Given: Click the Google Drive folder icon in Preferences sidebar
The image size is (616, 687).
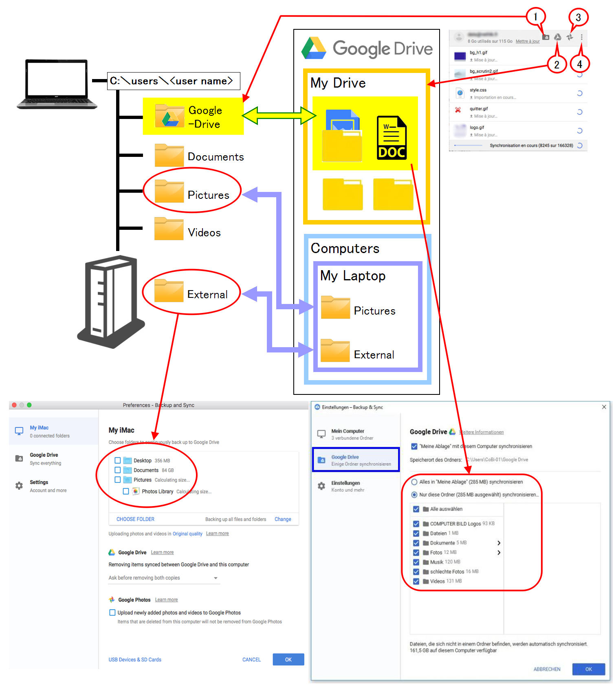Looking at the screenshot, I should [x=19, y=458].
